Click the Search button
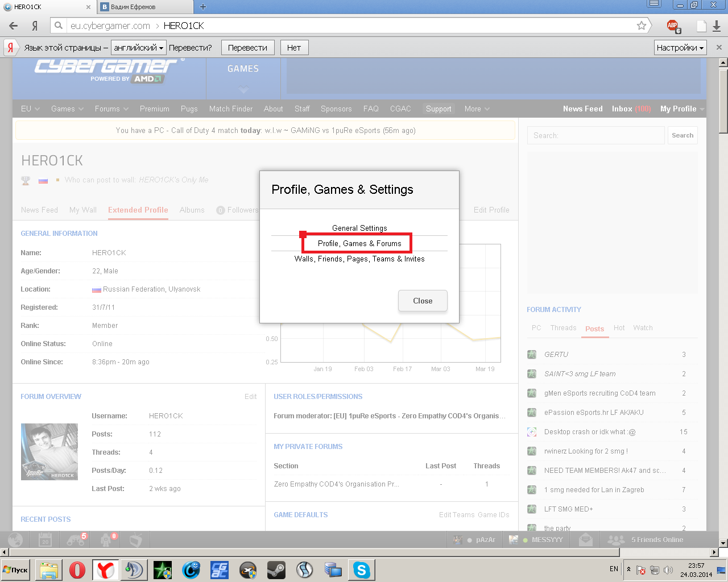 682,135
